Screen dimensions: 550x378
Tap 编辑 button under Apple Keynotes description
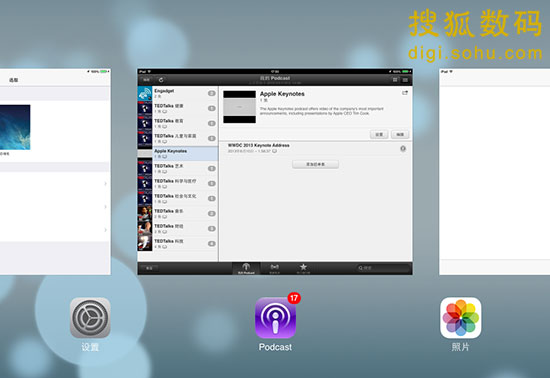coord(400,134)
